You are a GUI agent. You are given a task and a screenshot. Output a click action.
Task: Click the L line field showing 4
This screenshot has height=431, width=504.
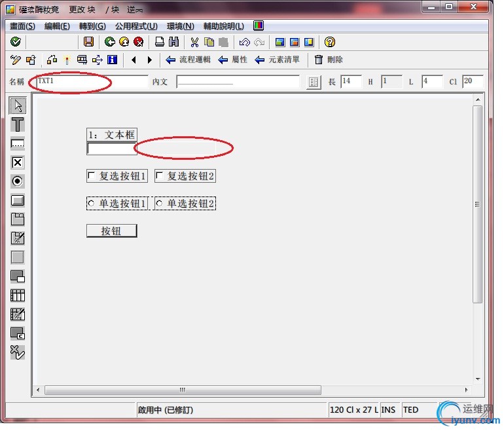click(x=432, y=81)
